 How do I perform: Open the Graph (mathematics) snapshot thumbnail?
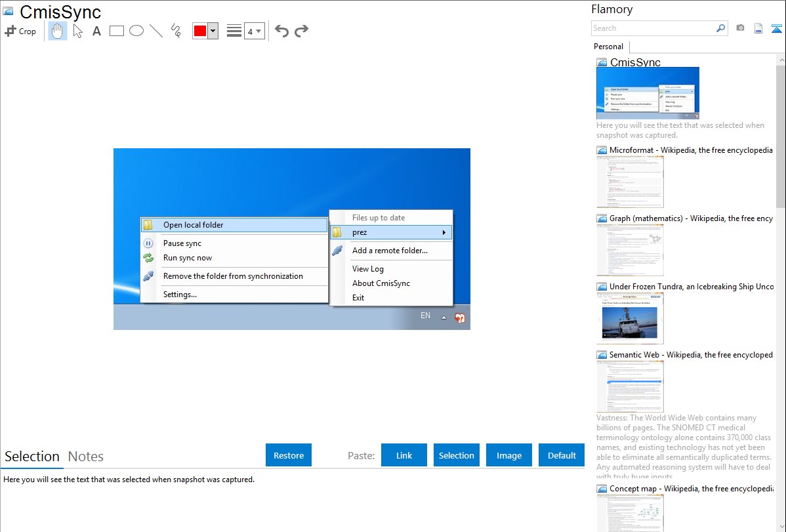[x=630, y=250]
